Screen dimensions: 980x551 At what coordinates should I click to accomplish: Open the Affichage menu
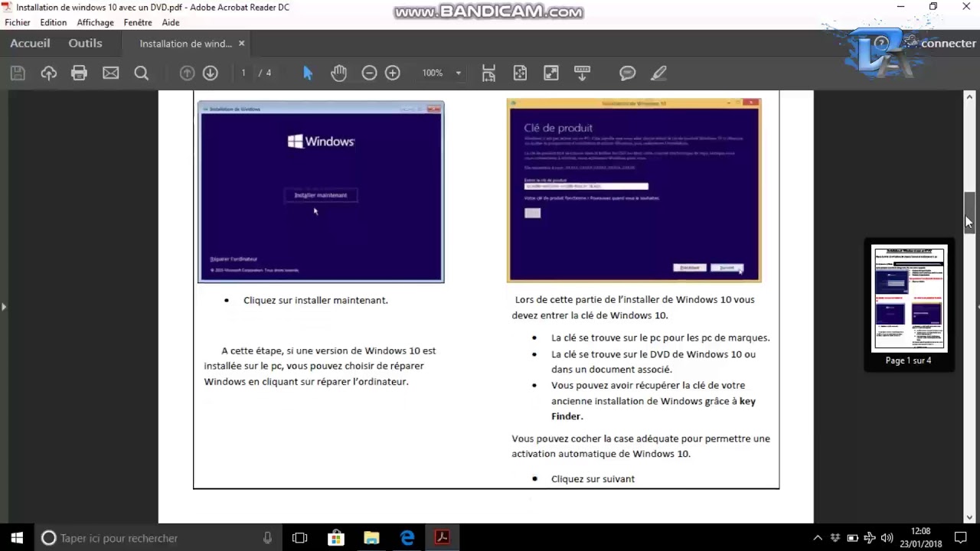coord(96,22)
